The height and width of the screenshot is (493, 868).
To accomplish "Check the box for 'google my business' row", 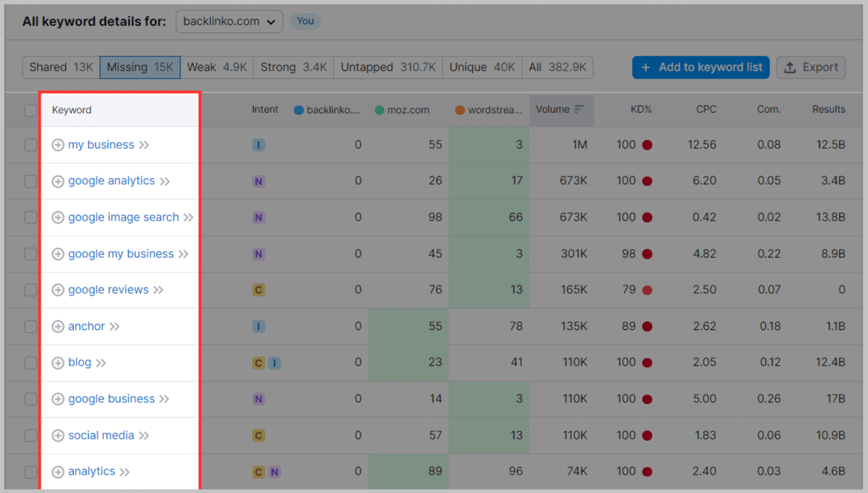I will (x=31, y=254).
